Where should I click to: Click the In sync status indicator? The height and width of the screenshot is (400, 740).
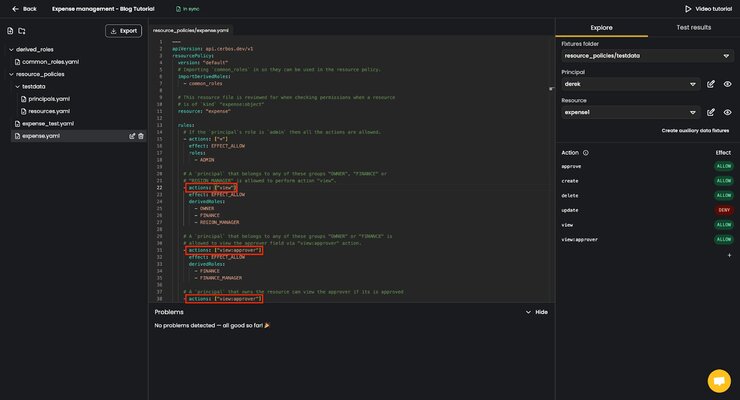pyautogui.click(x=187, y=8)
